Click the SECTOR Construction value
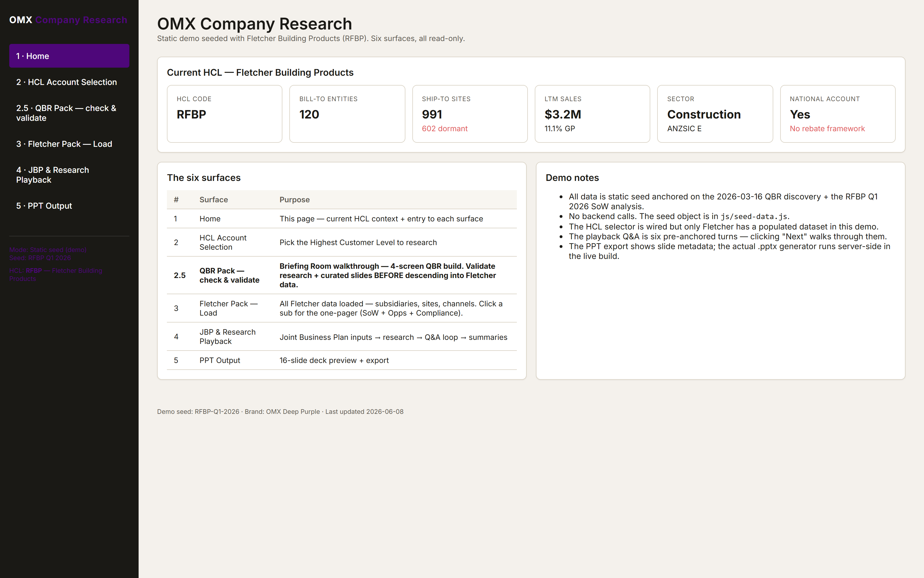This screenshot has width=924, height=578. point(704,114)
